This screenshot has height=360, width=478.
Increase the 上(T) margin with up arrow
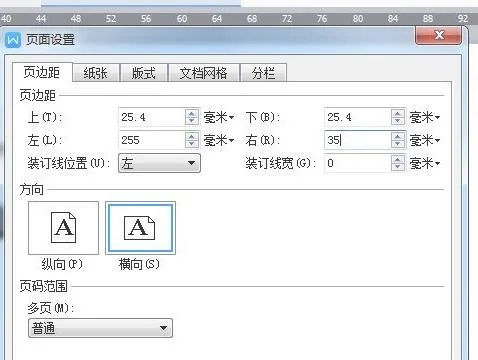tap(192, 113)
